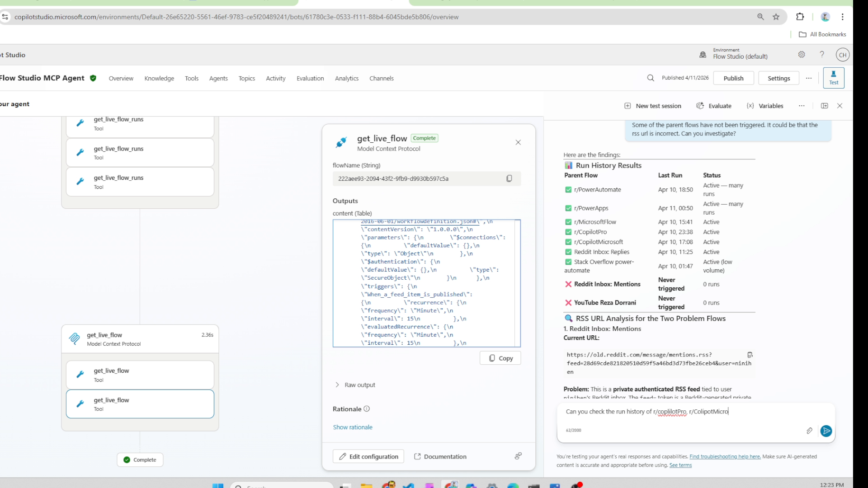Click the checkbox beside Reddit Inbox: Replies
The width and height of the screenshot is (868, 488).
[x=568, y=252]
